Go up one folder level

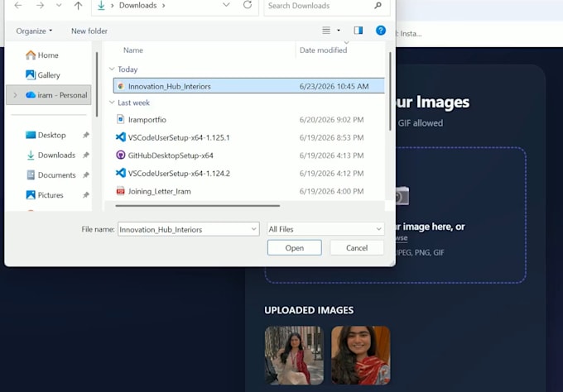(x=78, y=6)
